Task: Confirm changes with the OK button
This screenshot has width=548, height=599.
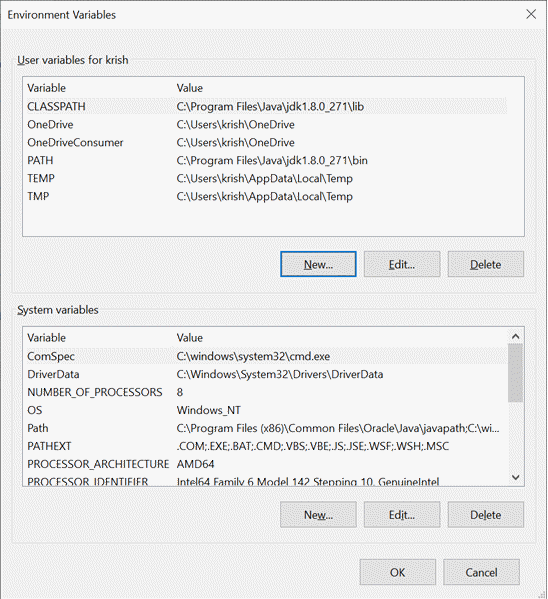Action: click(397, 572)
